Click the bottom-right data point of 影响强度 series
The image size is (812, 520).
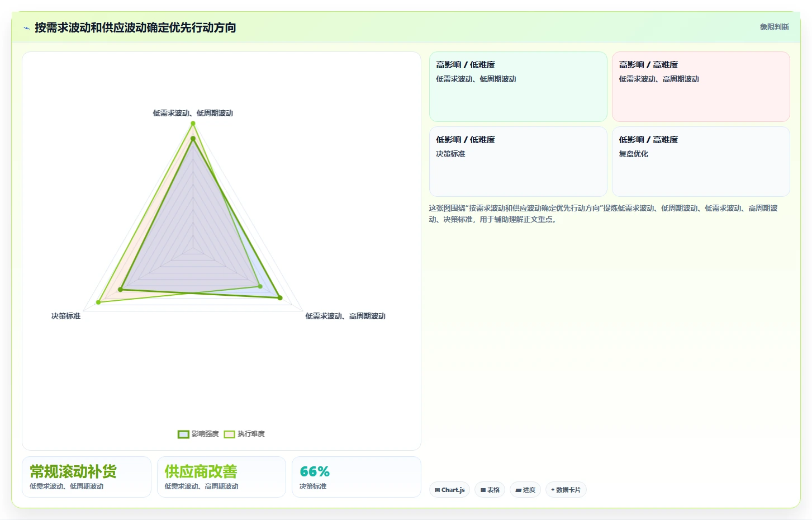(280, 298)
